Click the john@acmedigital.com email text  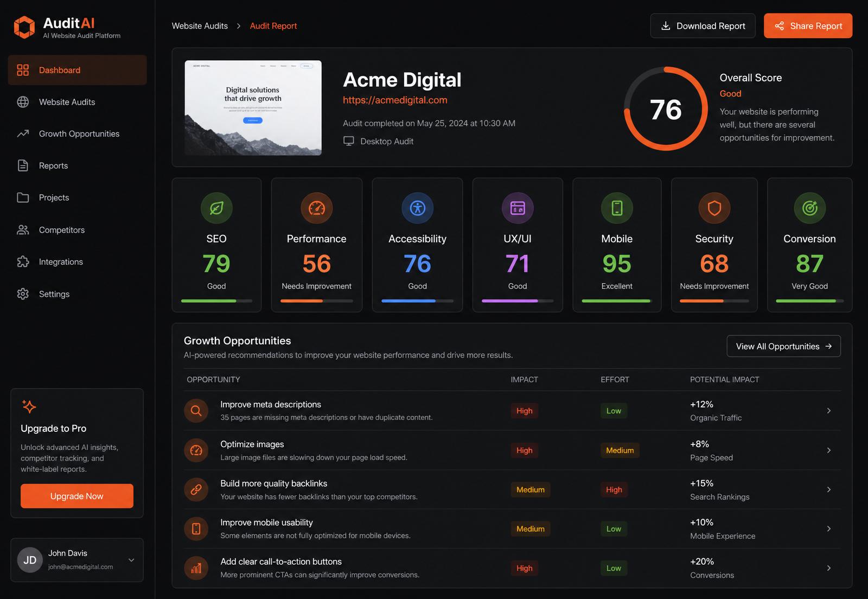click(80, 567)
